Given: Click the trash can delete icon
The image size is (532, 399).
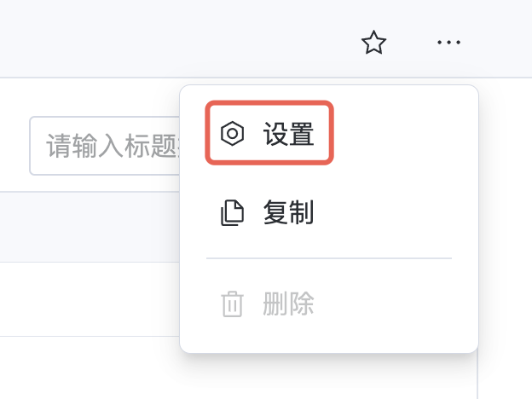Looking at the screenshot, I should 232,304.
